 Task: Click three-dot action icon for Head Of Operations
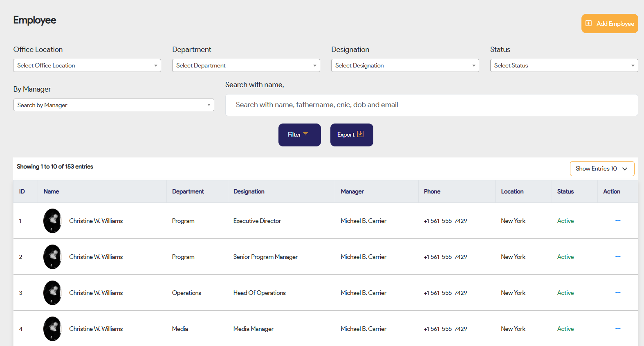[x=617, y=293]
